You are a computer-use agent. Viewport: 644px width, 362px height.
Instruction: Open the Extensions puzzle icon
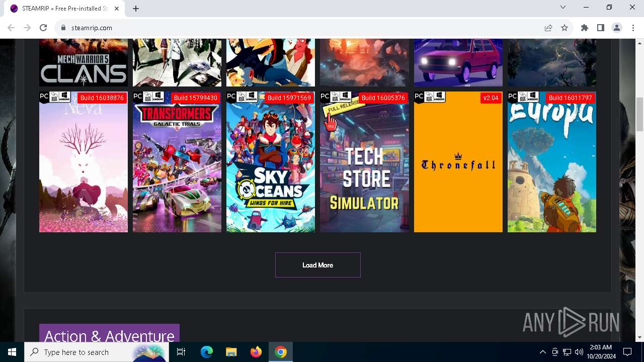coord(585,28)
